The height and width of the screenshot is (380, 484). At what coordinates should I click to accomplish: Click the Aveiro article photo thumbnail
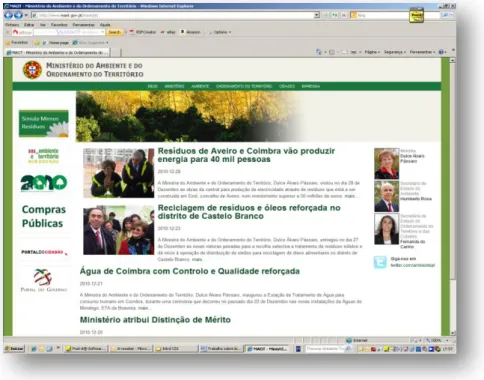(119, 173)
